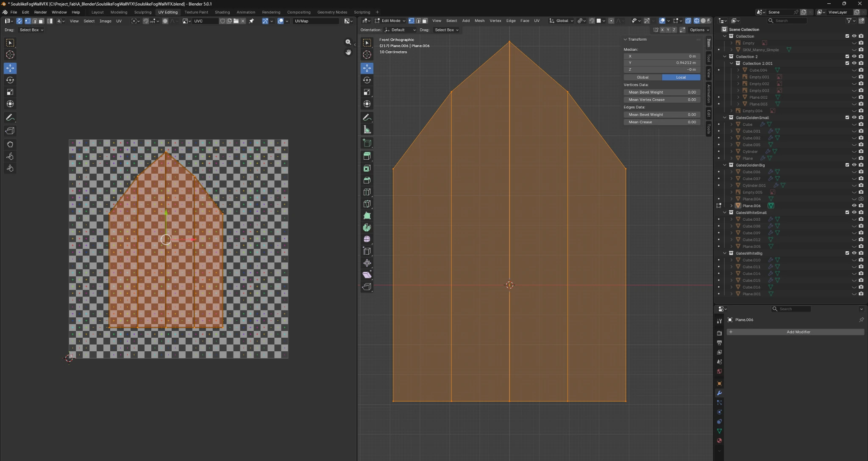This screenshot has height=461, width=868.
Task: Click the Median Y value field
Action: coord(662,63)
